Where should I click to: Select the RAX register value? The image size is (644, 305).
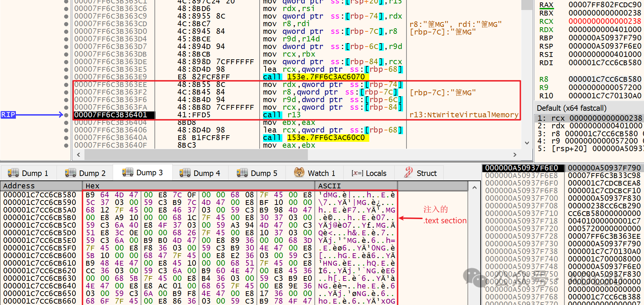click(605, 5)
